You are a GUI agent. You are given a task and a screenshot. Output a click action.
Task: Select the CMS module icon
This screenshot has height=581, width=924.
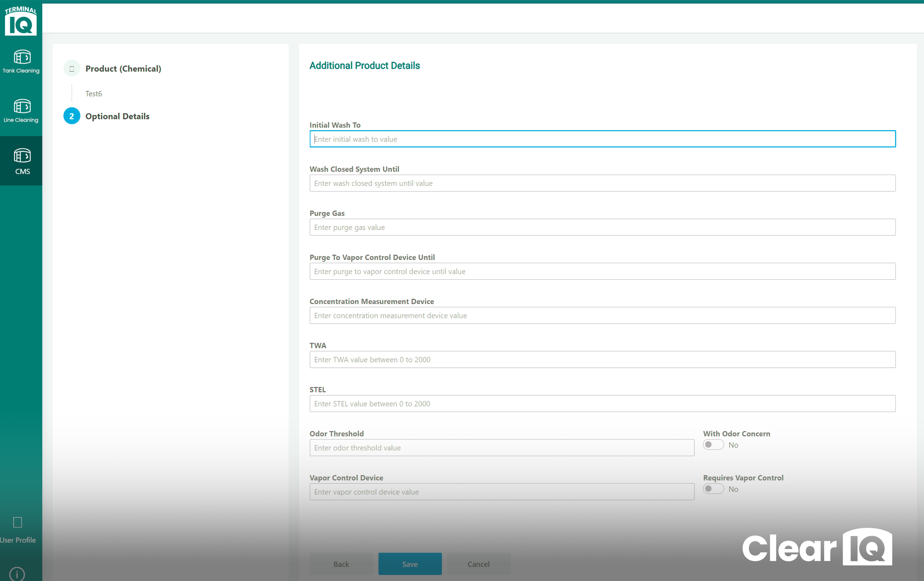click(x=21, y=161)
